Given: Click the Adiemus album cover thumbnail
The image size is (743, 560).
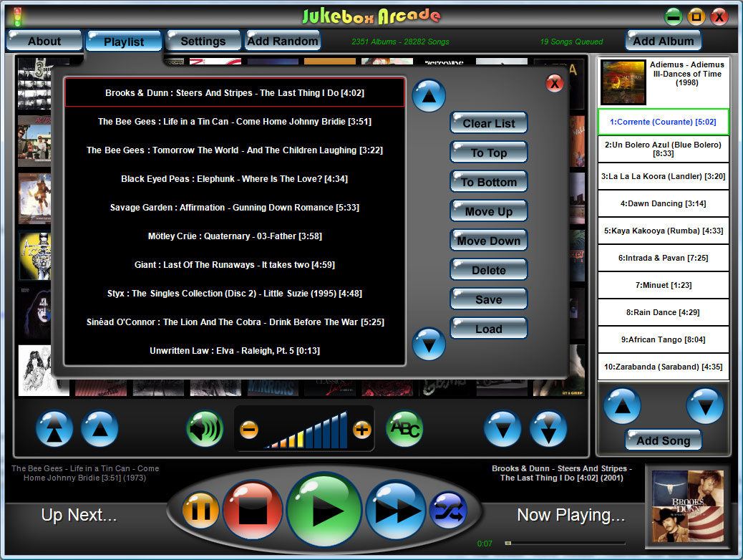Looking at the screenshot, I should (x=623, y=82).
